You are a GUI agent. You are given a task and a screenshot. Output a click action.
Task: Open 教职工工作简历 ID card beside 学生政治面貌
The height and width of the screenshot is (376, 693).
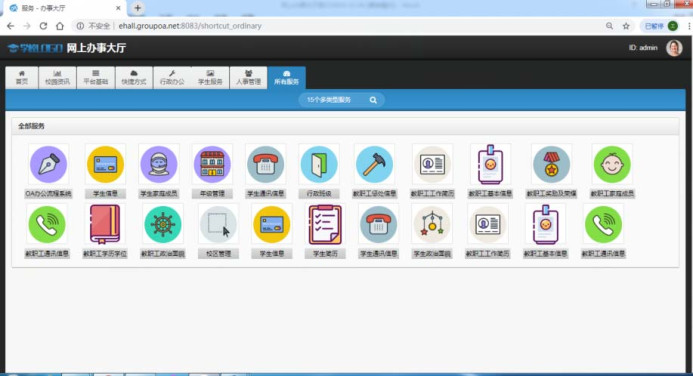click(487, 224)
